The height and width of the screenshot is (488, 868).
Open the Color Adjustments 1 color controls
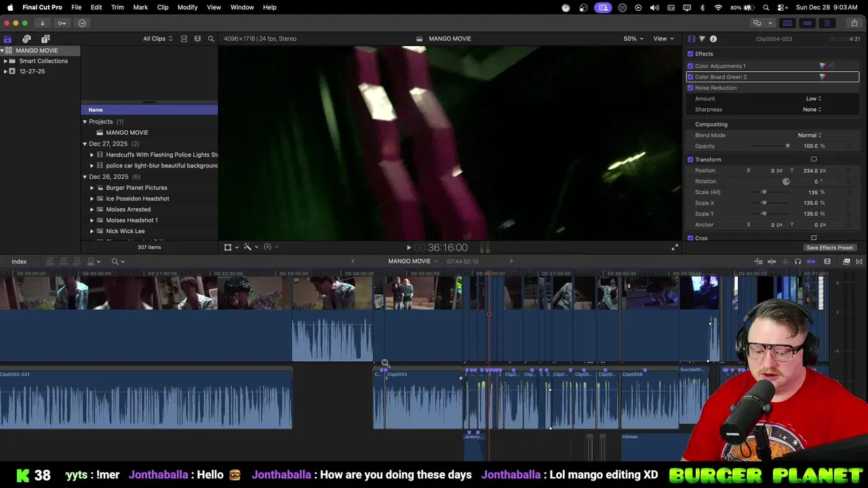(822, 66)
